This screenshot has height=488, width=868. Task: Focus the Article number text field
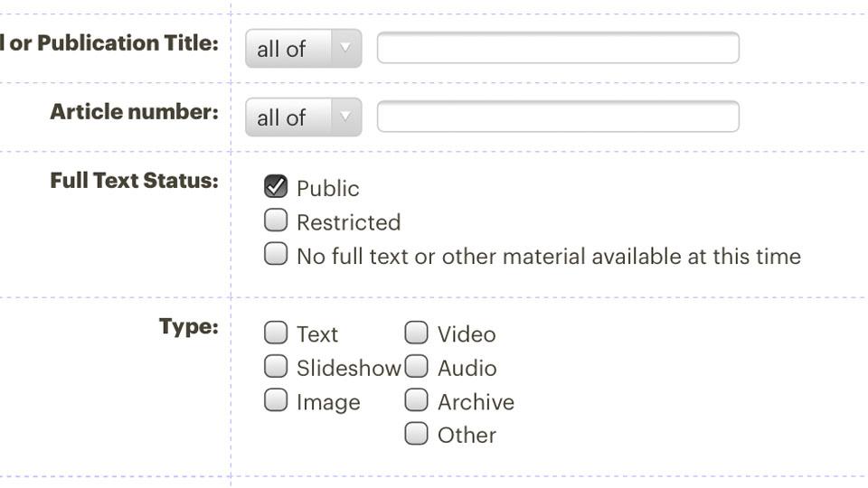coord(558,117)
